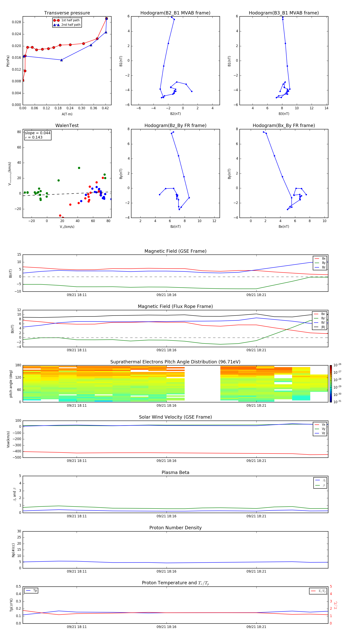Click 'pitch angle (deg)' axis label
This screenshot has width=351, height=644.
[11, 384]
